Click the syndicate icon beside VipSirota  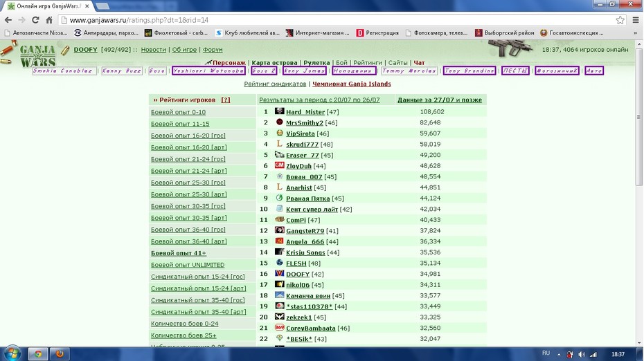coord(279,133)
